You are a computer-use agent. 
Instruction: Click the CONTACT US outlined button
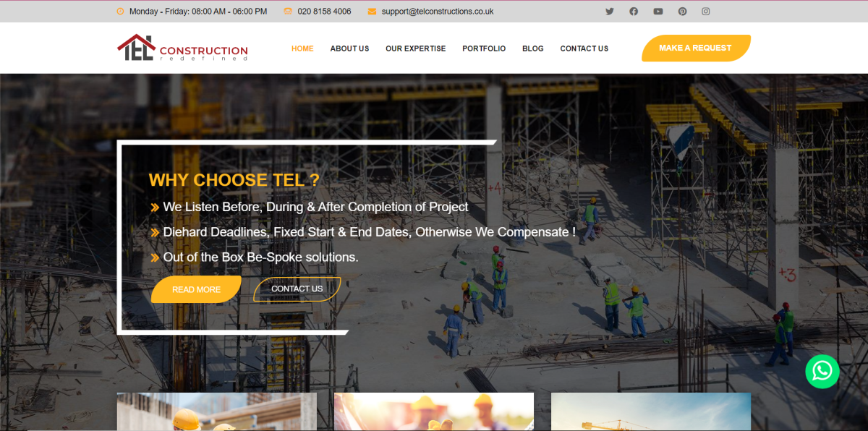pos(297,289)
